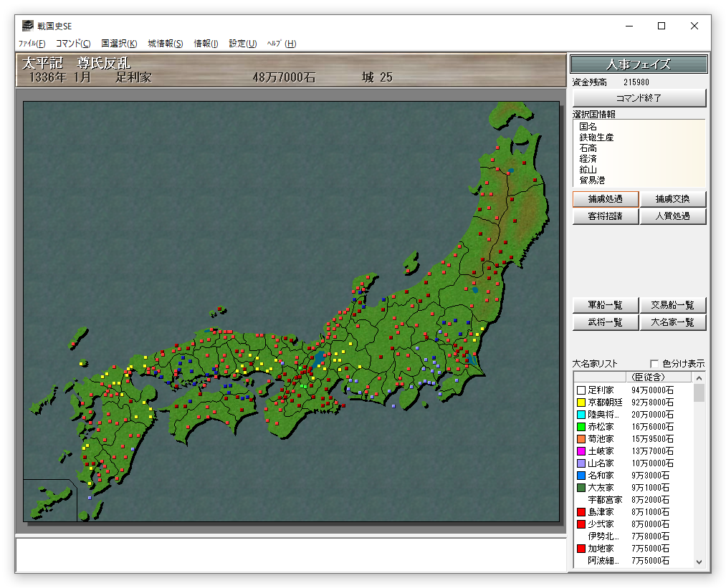Open the ファイル(F) menu
Image resolution: width=726 pixels, height=588 pixels.
32,44
